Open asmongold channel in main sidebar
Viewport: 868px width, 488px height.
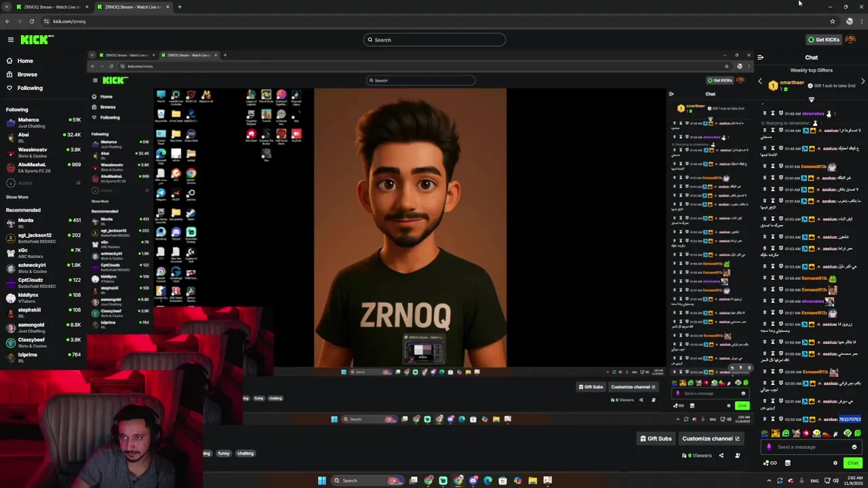(43, 327)
